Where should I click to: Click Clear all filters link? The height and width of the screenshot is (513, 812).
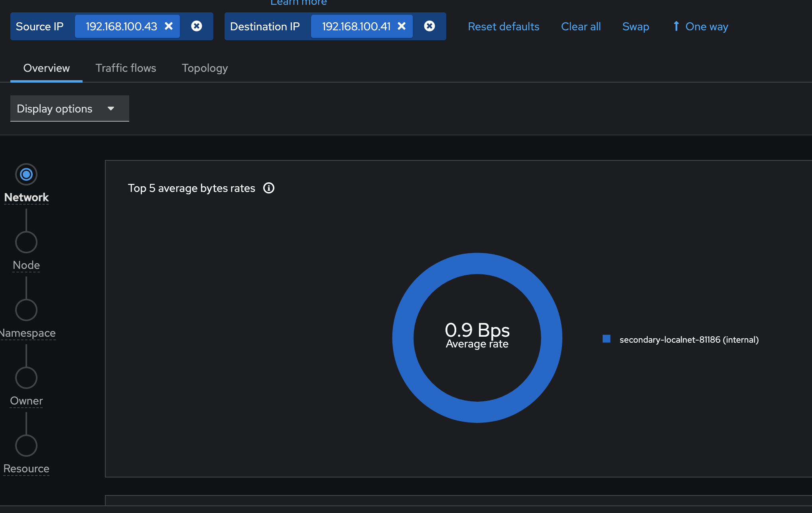coord(581,26)
